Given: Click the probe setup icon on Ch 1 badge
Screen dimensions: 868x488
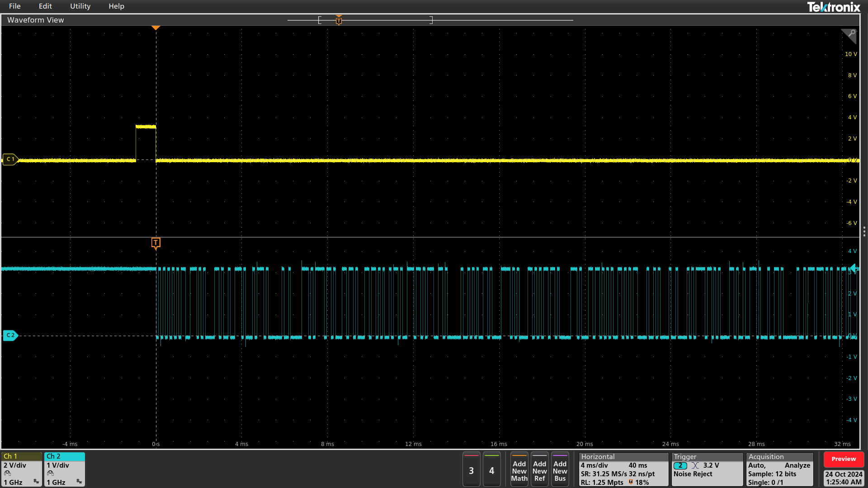Looking at the screenshot, I should click(x=7, y=473).
